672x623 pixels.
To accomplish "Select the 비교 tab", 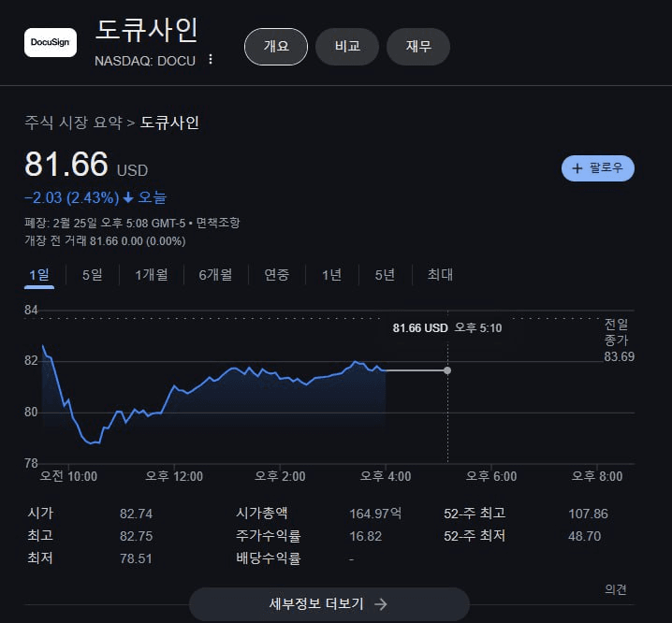I will pos(347,47).
